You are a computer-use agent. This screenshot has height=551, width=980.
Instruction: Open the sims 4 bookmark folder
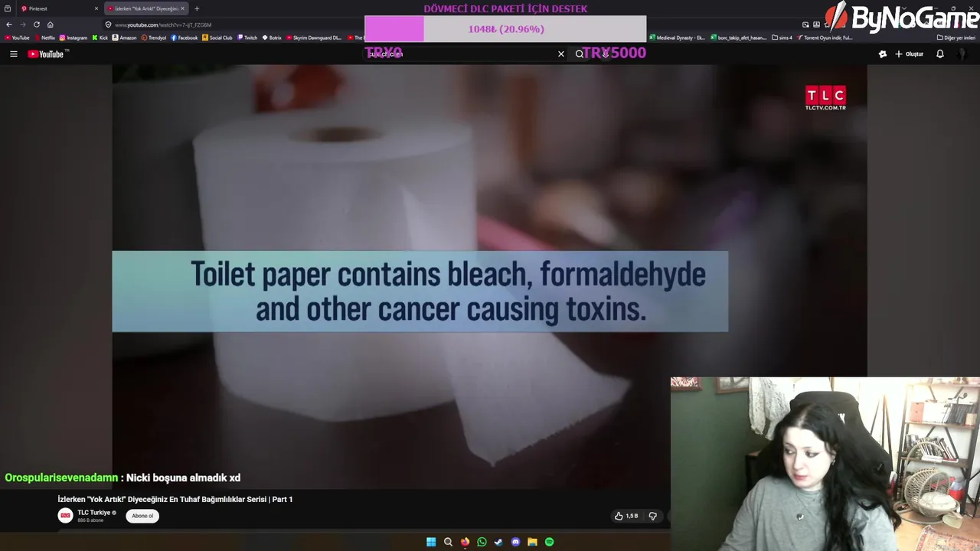tap(782, 37)
